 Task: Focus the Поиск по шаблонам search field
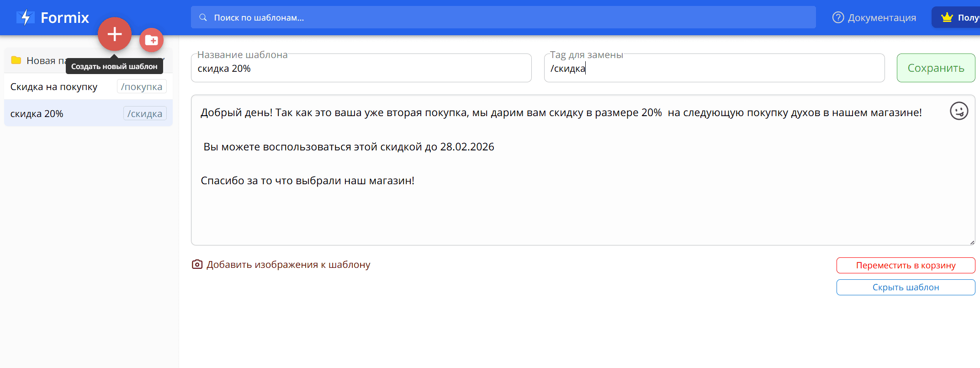point(503,17)
